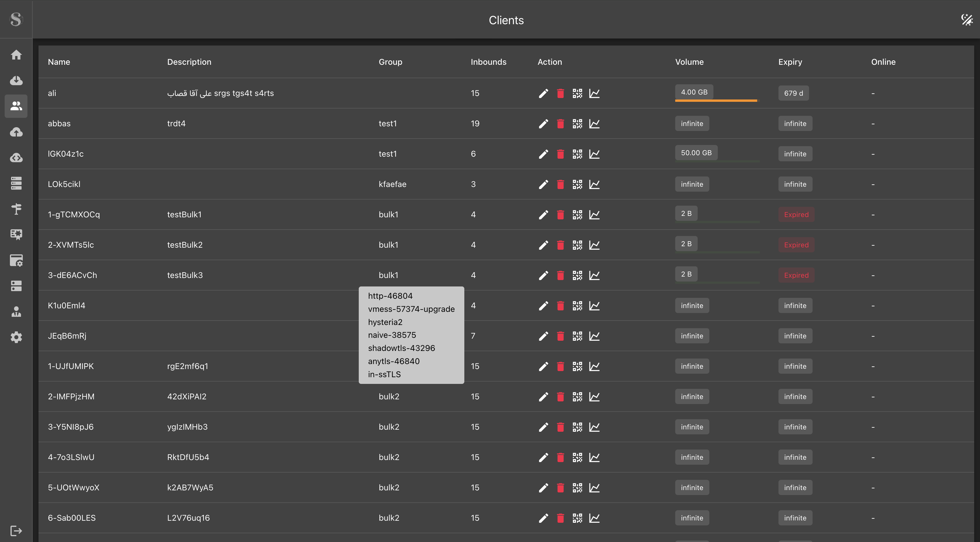
Task: Show QR code for IGK04z1c client
Action: [577, 154]
